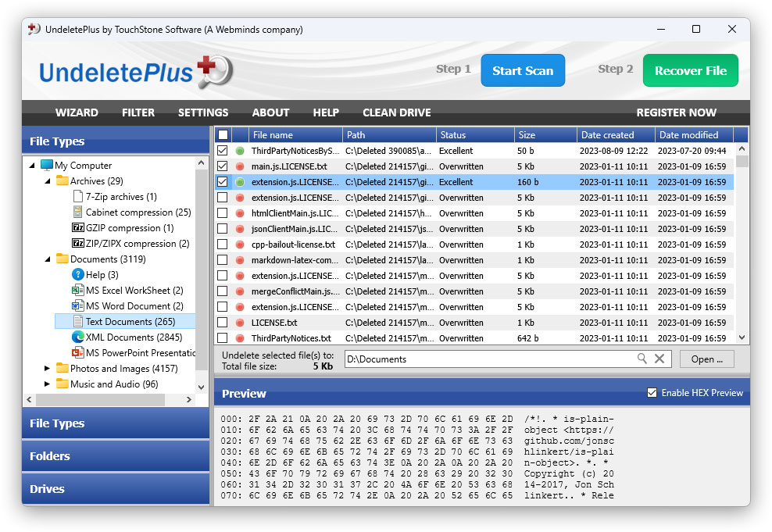The width and height of the screenshot is (772, 532).
Task: Click the search magnifier in the path field
Action: (x=642, y=359)
